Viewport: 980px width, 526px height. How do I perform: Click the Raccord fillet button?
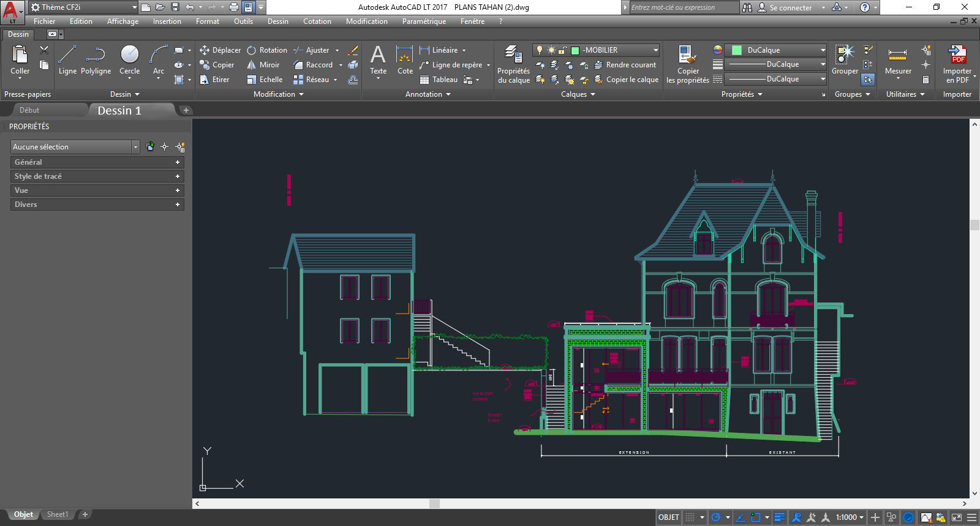click(313, 65)
